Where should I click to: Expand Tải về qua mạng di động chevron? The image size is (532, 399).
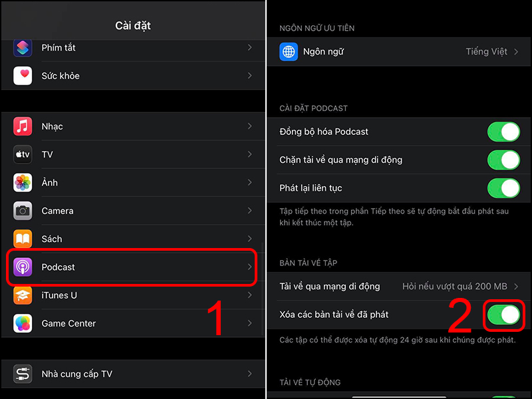tap(516, 287)
